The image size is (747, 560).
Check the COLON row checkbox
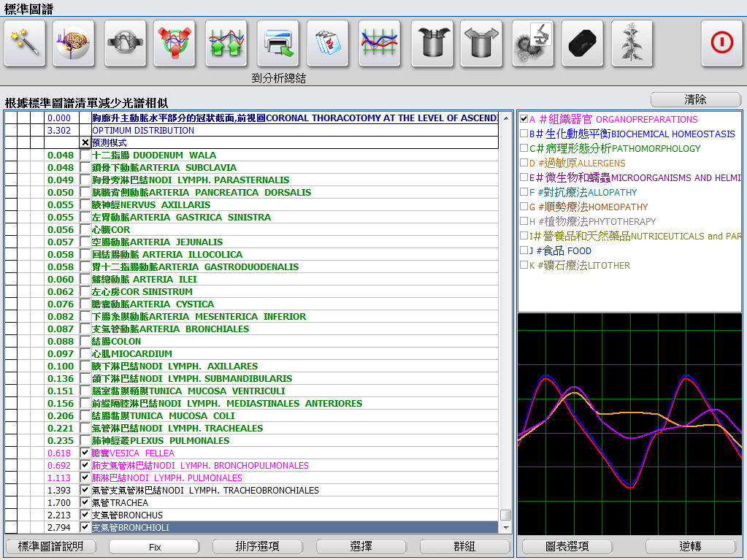click(x=85, y=341)
